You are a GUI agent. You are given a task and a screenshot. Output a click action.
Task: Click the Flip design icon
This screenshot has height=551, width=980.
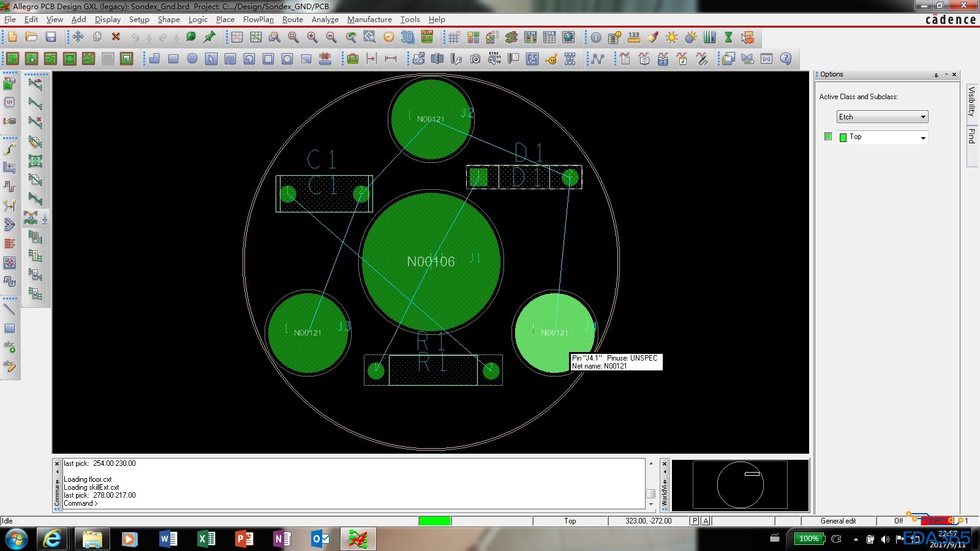tap(427, 37)
